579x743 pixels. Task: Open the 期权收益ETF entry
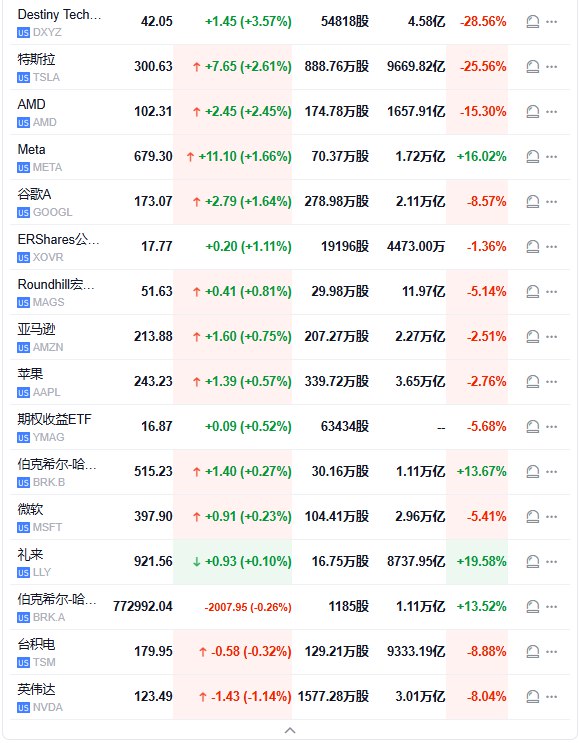click(54, 419)
